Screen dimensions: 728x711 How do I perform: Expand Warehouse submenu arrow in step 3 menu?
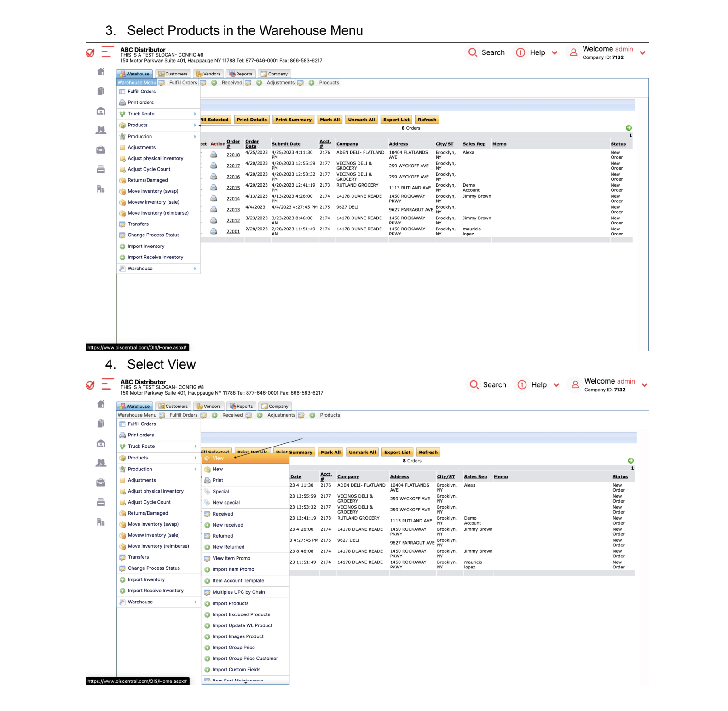(195, 269)
